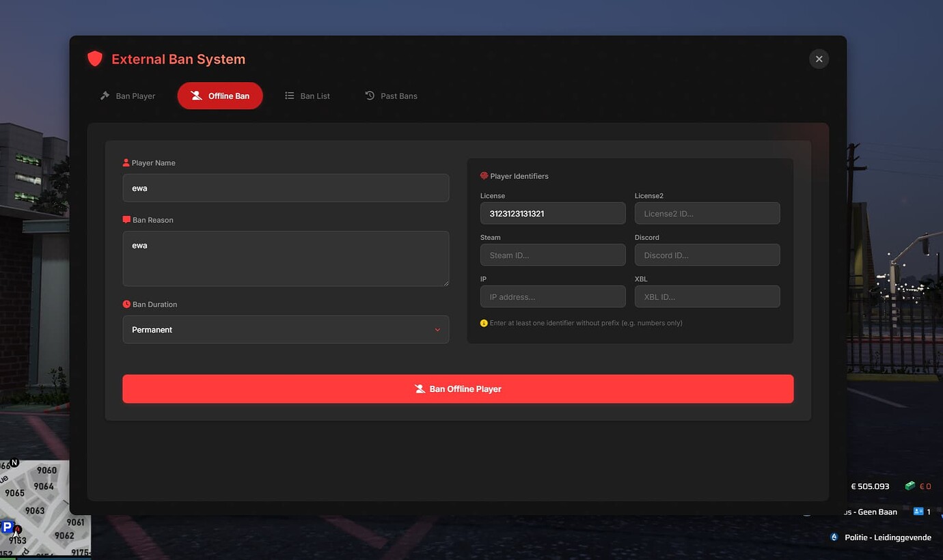Click the chevron on the Permanent duration selector

pyautogui.click(x=437, y=329)
